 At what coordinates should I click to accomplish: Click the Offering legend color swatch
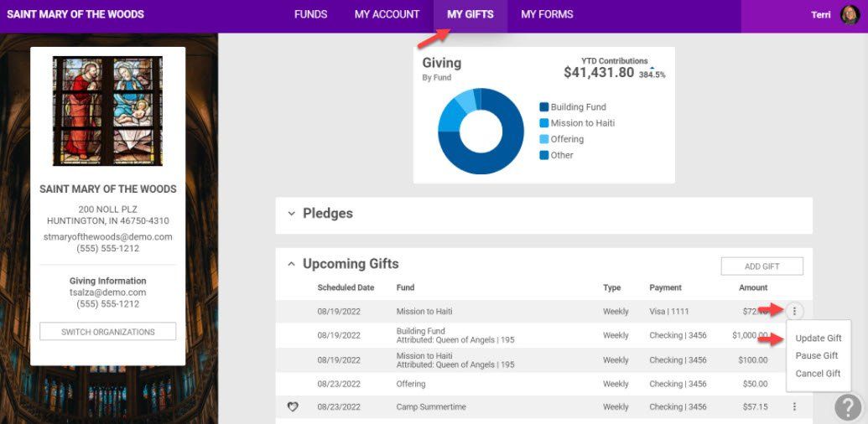click(x=544, y=139)
